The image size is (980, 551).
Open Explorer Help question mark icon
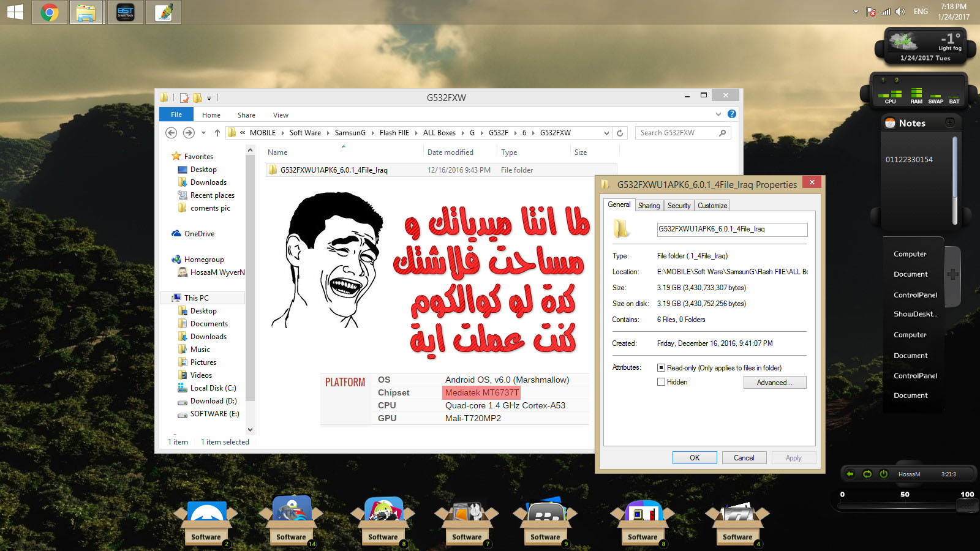[732, 114]
